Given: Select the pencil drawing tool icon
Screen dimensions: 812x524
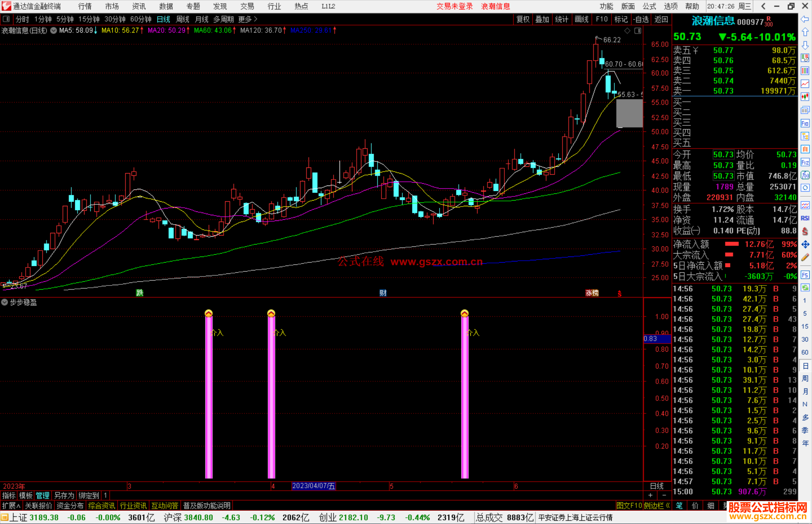Looking at the screenshot, I should (x=805, y=258).
